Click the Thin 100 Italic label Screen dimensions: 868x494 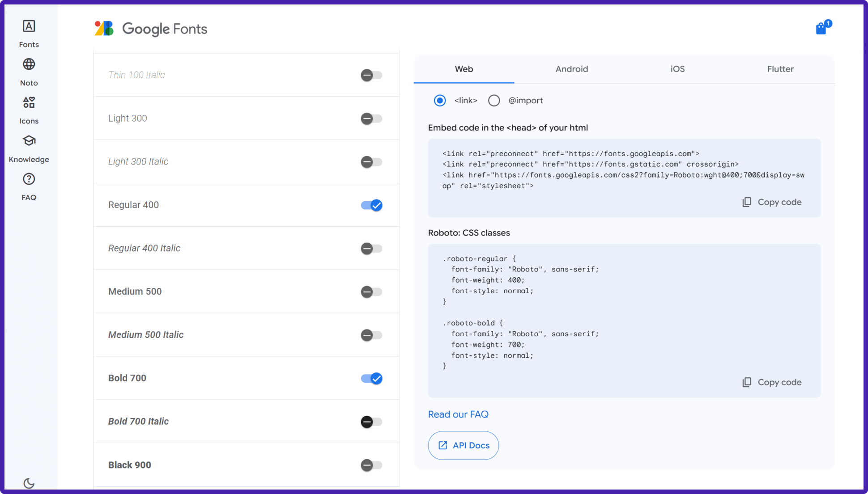pyautogui.click(x=136, y=75)
